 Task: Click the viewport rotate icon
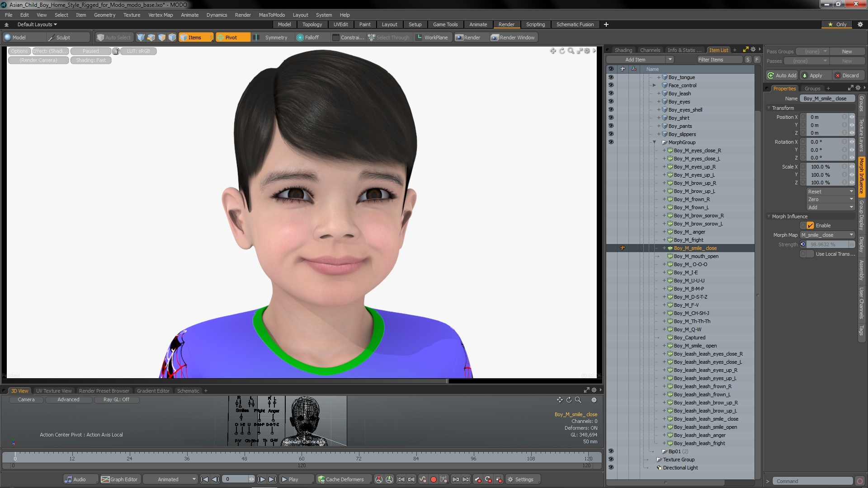[x=562, y=51]
